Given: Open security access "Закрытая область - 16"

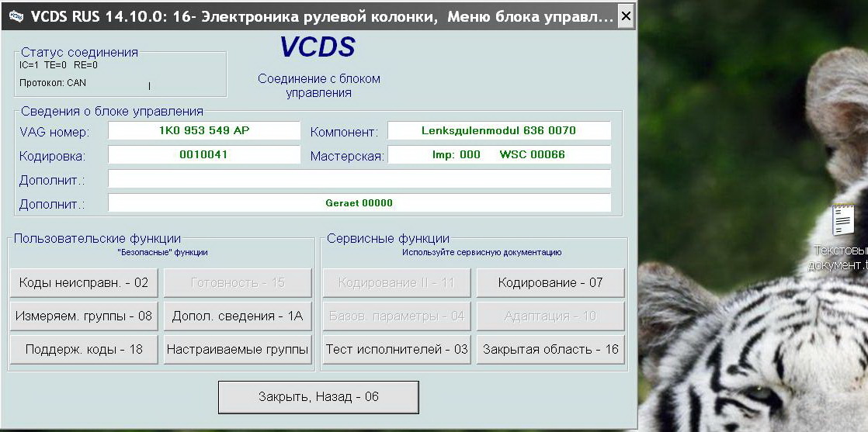Looking at the screenshot, I should pyautogui.click(x=550, y=350).
